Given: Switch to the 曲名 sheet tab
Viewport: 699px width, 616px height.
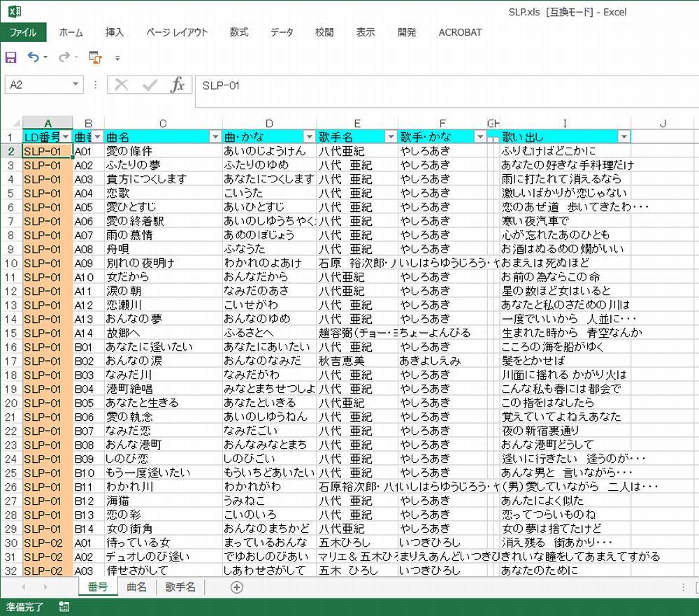Looking at the screenshot, I should (x=136, y=587).
